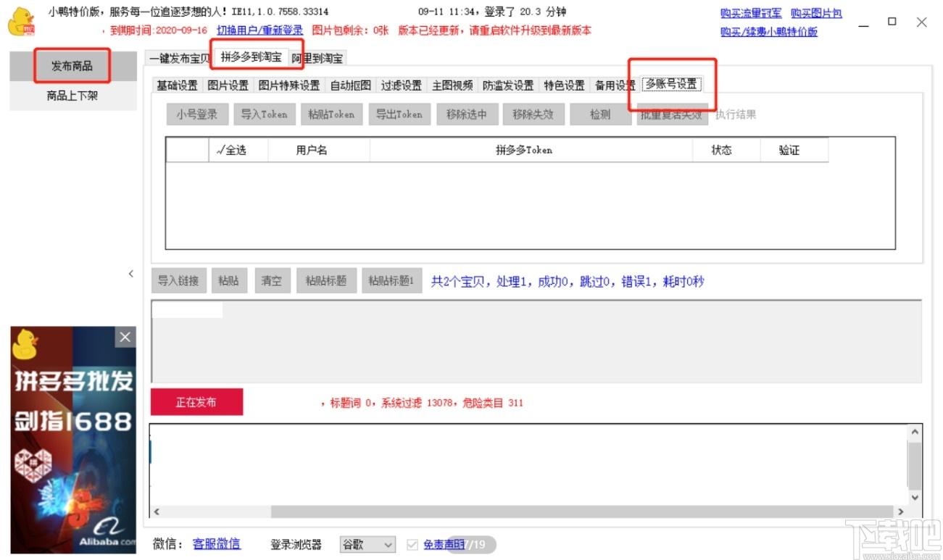
Task: Click the 粘贴 button beside 导入链接
Action: pyautogui.click(x=228, y=281)
